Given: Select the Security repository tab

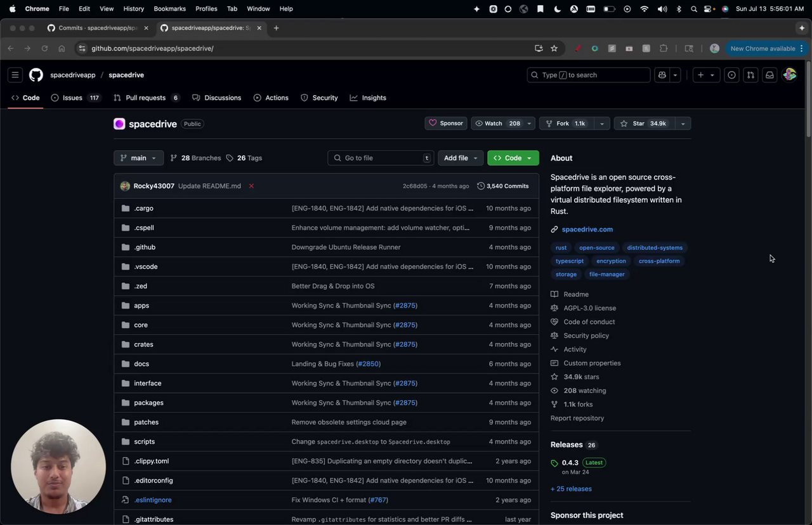Looking at the screenshot, I should [319, 98].
